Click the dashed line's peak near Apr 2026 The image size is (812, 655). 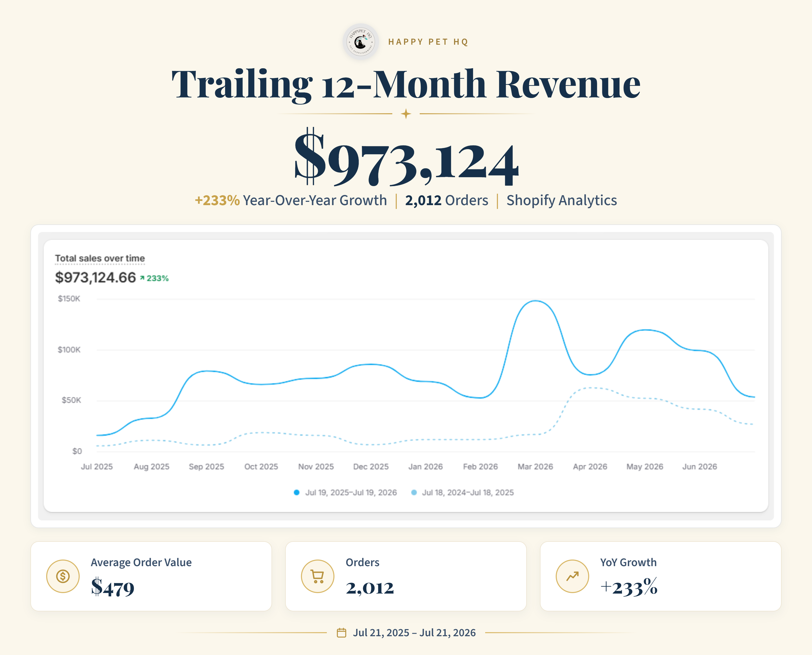(591, 388)
